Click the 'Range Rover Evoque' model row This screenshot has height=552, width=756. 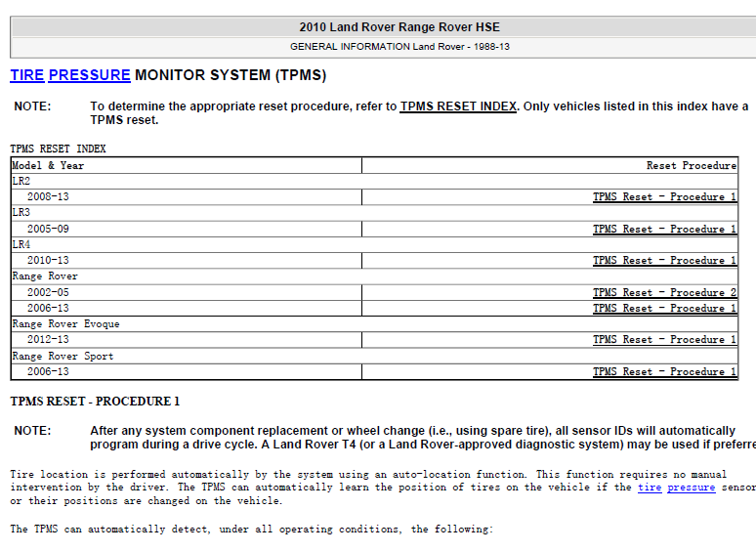tap(374, 324)
